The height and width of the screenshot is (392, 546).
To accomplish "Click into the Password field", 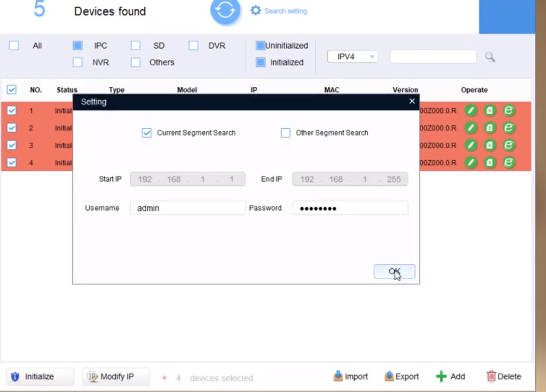I will [x=350, y=208].
